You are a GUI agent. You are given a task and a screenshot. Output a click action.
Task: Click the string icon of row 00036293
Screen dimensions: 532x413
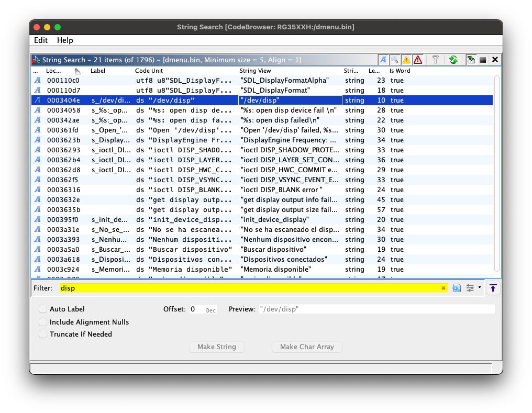[x=37, y=150]
